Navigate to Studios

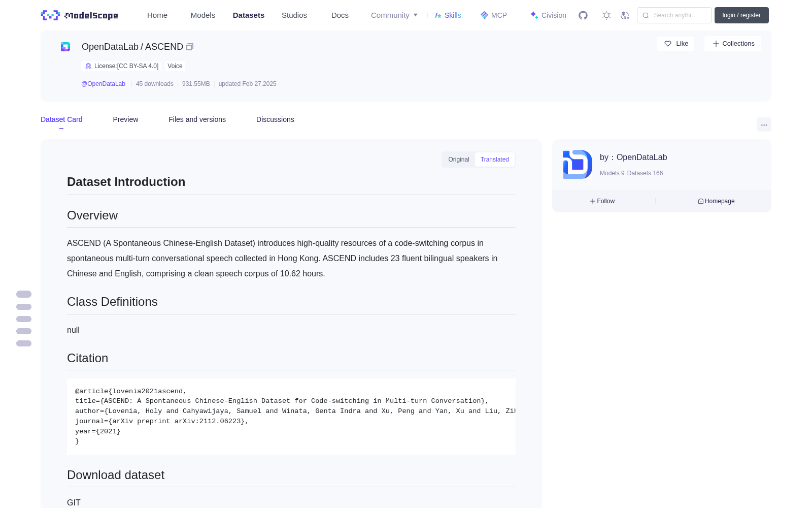294,15
